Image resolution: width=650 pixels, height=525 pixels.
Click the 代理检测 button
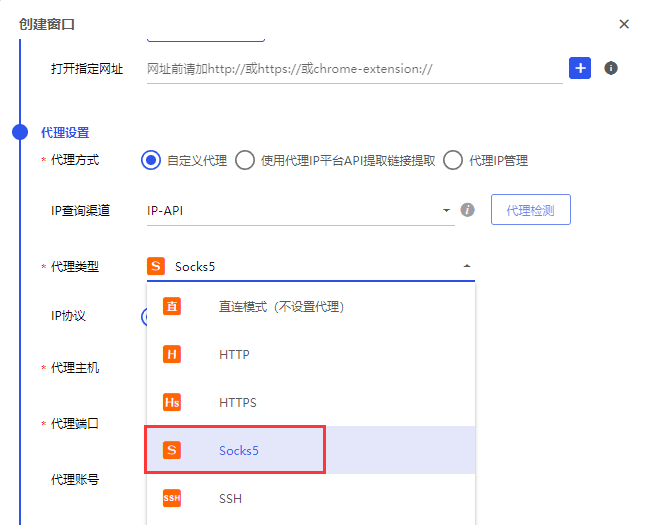[531, 210]
